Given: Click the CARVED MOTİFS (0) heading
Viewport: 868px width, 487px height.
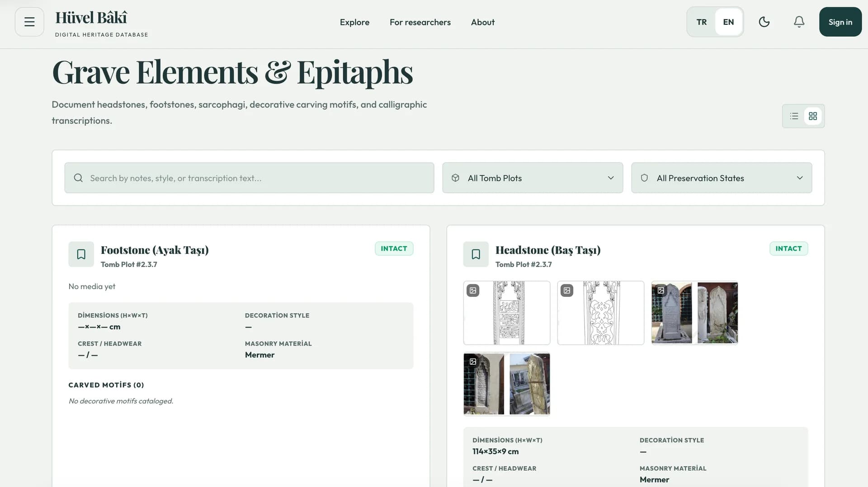Looking at the screenshot, I should [106, 385].
